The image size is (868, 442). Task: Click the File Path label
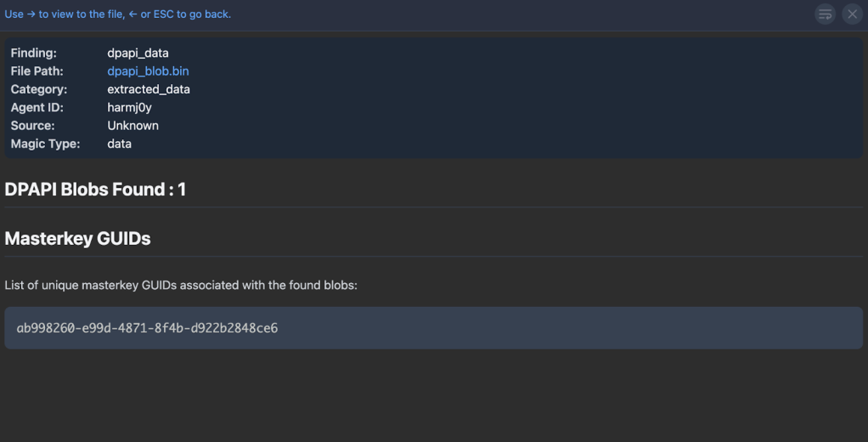[x=37, y=71]
